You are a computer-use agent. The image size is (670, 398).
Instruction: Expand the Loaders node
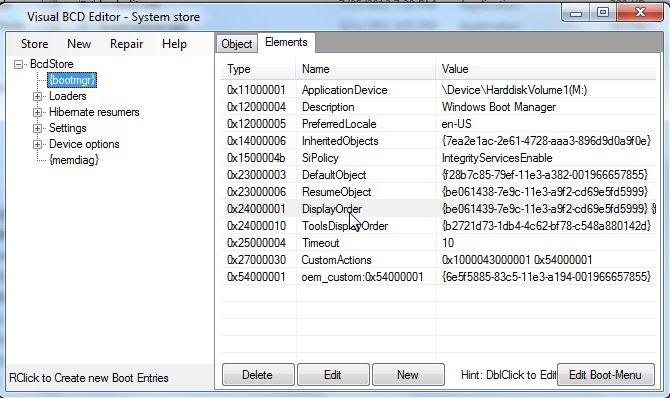pyautogui.click(x=38, y=97)
